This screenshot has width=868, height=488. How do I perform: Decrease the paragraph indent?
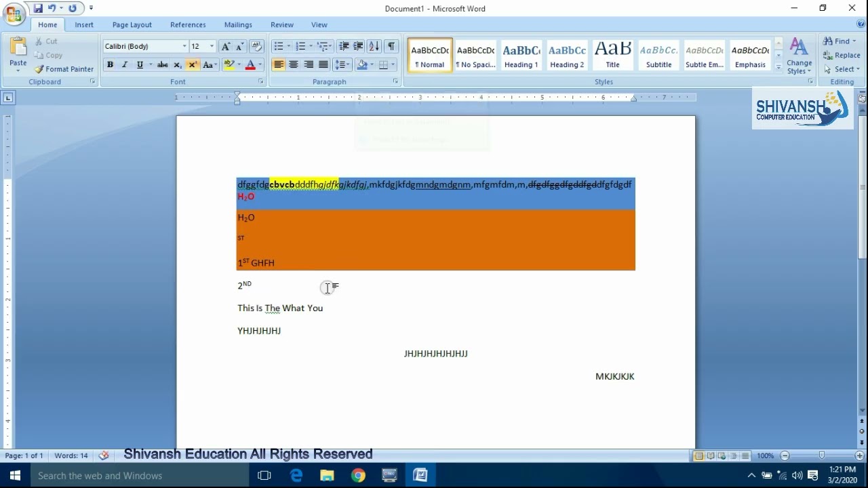344,46
